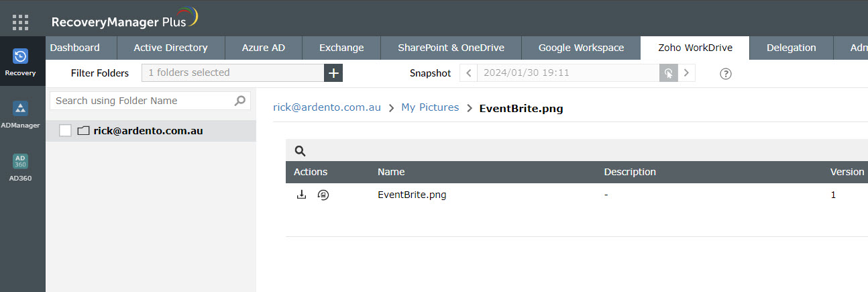Switch to Active Directory tab

click(x=170, y=48)
